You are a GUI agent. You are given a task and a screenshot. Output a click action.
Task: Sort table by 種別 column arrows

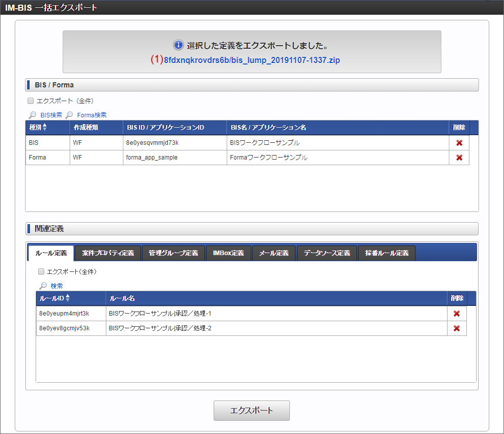pyautogui.click(x=44, y=127)
